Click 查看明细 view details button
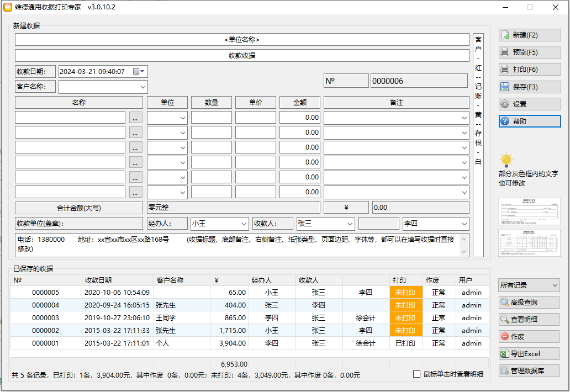Screen dimensions: 570x392 tap(529, 320)
